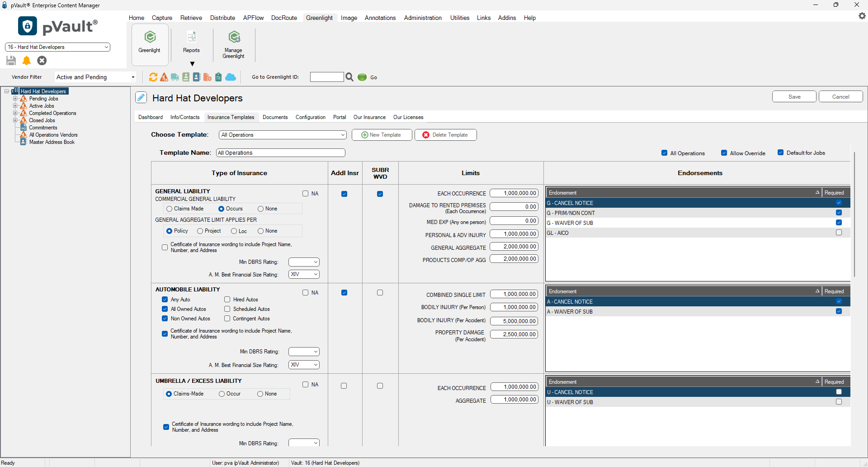Screen dimensions: 868x467
Task: Open General Liability A.M. Best Size Rating dropdown
Action: pyautogui.click(x=304, y=274)
